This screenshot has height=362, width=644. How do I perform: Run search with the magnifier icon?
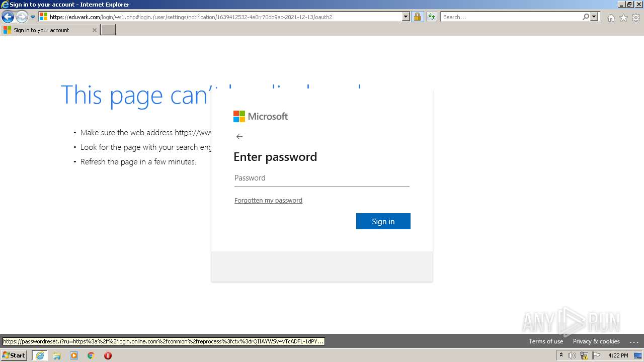pyautogui.click(x=586, y=17)
